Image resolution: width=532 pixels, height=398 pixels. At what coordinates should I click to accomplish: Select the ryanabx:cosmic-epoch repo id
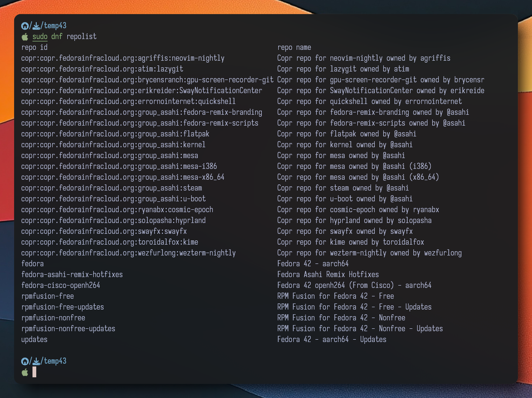[117, 210]
